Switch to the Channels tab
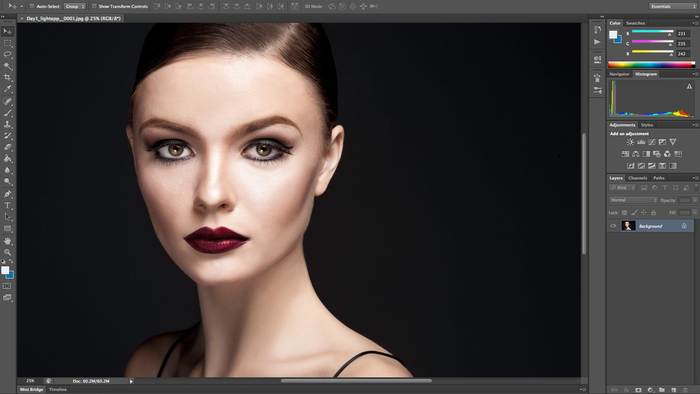 638,178
